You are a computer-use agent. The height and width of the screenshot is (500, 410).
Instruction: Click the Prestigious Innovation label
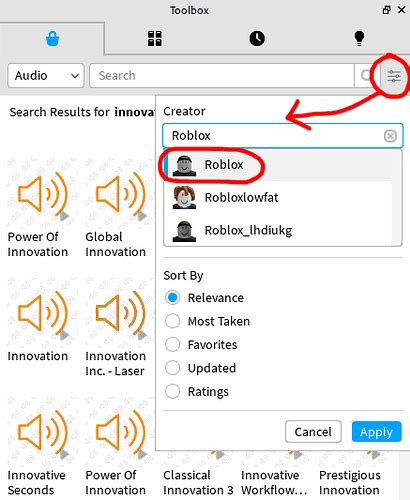tap(349, 483)
